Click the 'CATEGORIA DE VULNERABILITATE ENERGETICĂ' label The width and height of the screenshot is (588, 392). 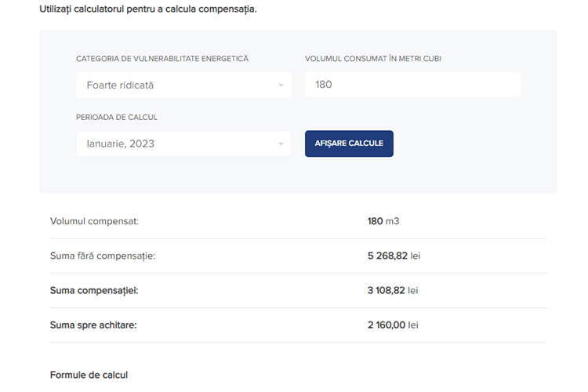pos(162,59)
